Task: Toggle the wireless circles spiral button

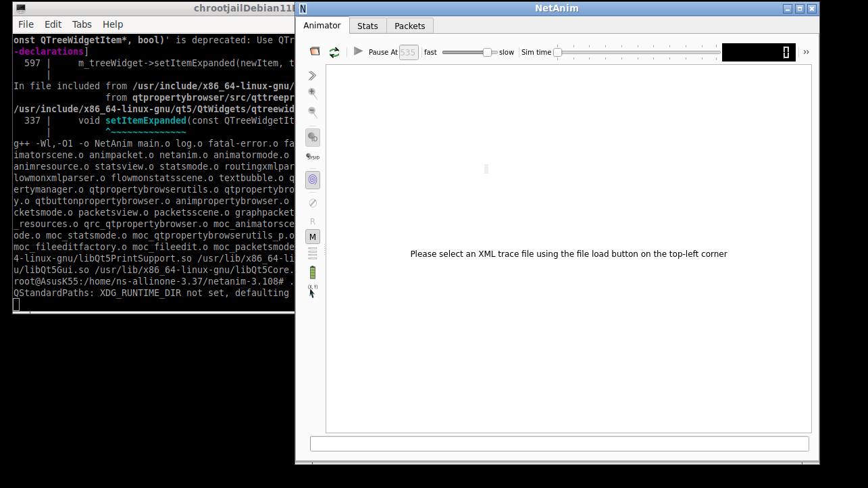Action: (x=312, y=180)
